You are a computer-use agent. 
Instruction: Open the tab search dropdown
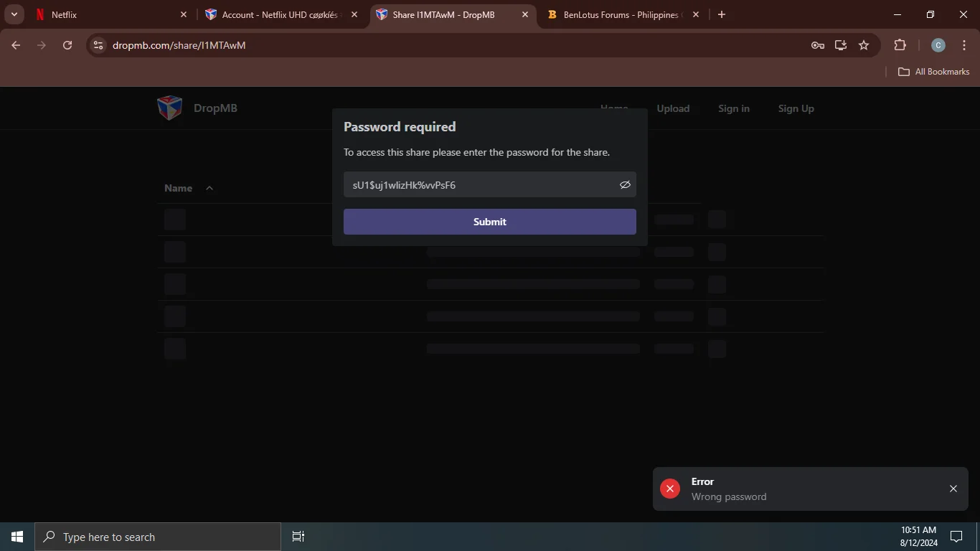point(14,14)
